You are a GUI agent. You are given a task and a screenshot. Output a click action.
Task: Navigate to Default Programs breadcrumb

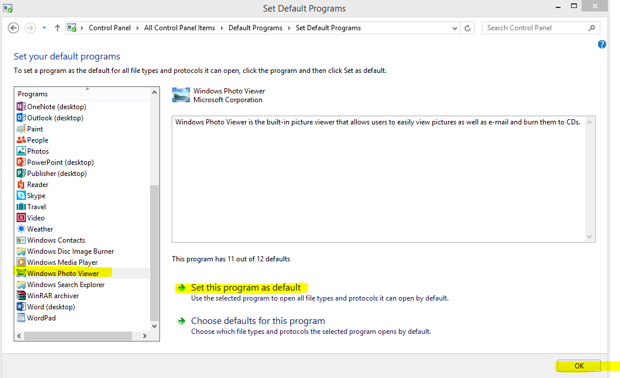pyautogui.click(x=255, y=28)
